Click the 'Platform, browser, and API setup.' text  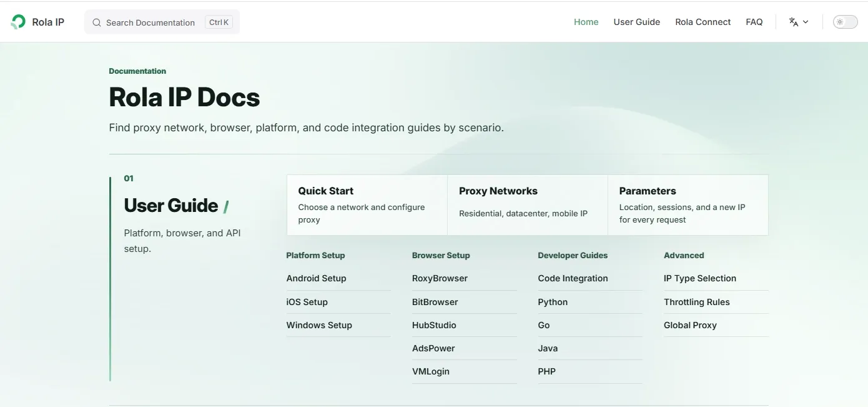tap(182, 241)
